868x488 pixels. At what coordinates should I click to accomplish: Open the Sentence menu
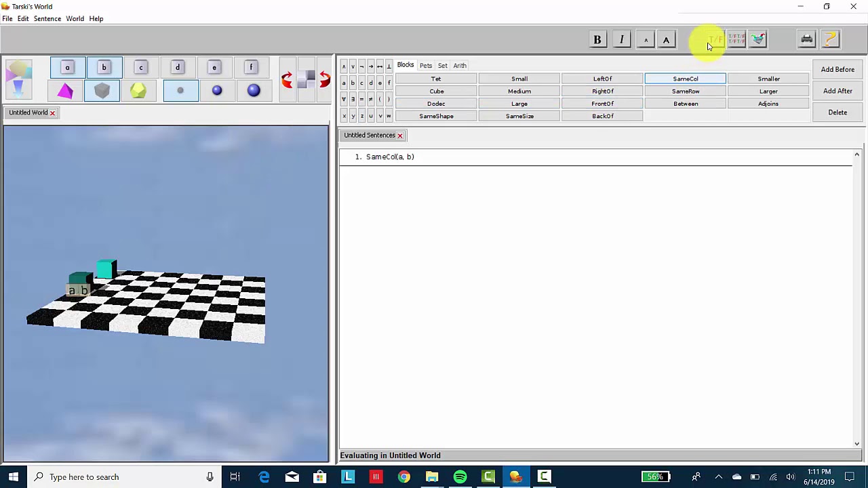pos(47,18)
